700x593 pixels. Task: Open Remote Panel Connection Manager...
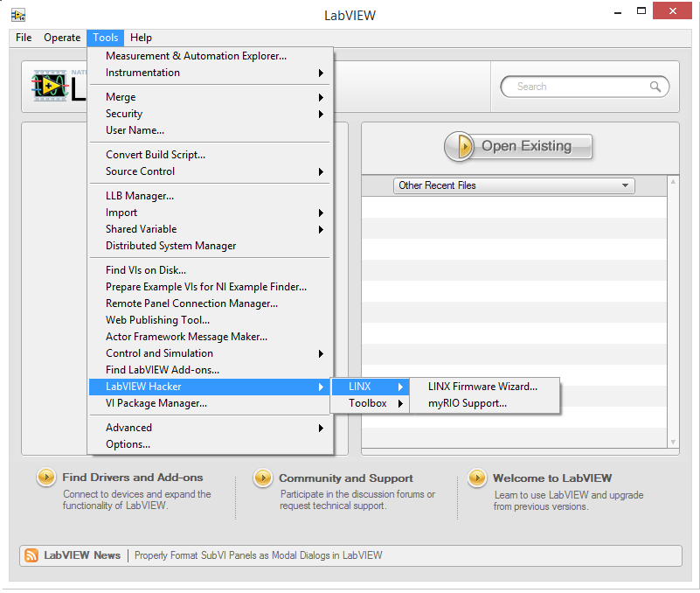coord(210,303)
